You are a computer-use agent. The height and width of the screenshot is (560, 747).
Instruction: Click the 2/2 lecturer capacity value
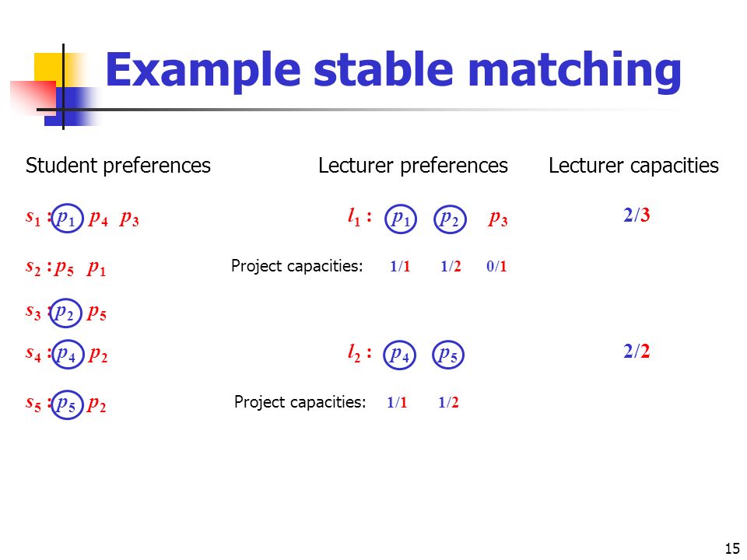pyautogui.click(x=637, y=352)
